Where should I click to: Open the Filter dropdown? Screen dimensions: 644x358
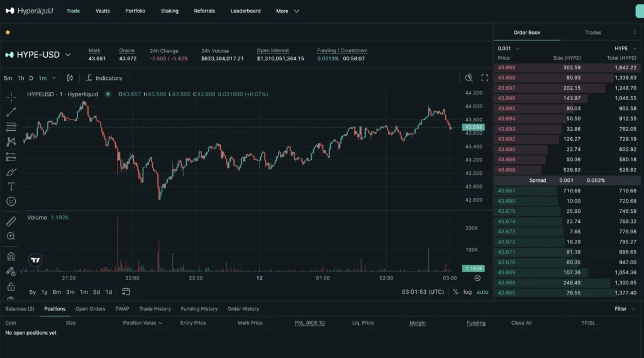pos(625,309)
